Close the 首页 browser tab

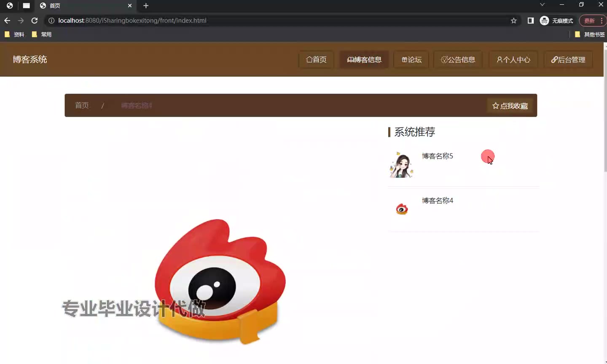pos(130,5)
